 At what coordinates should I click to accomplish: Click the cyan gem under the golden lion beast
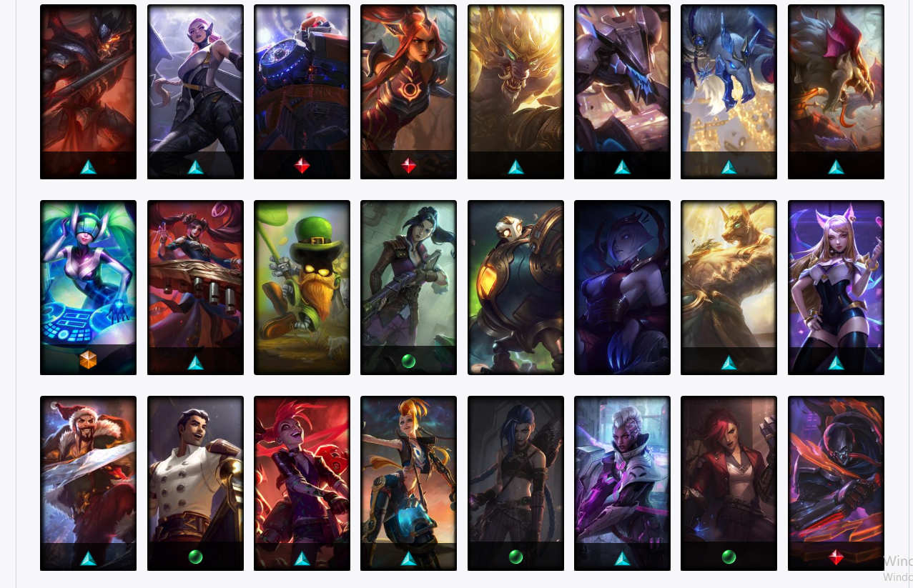[515, 166]
